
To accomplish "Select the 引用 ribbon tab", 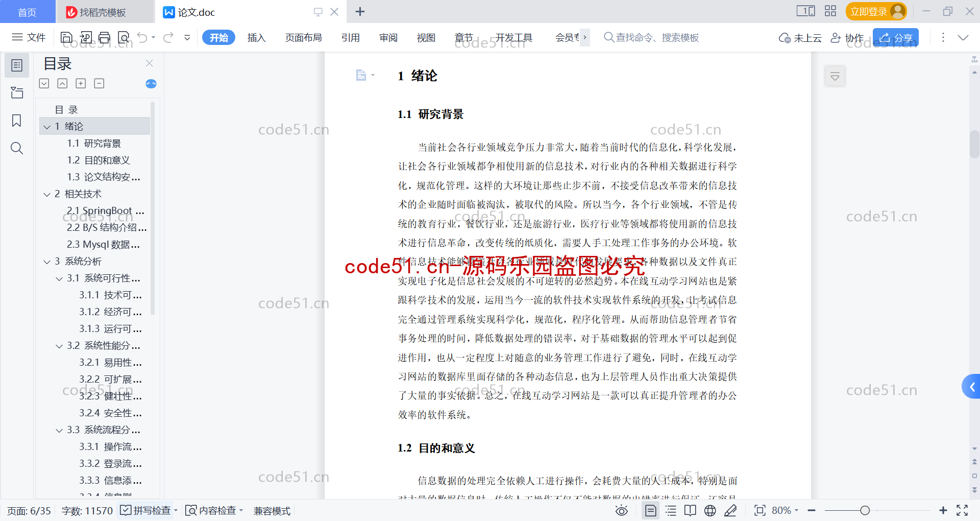I will [x=351, y=37].
